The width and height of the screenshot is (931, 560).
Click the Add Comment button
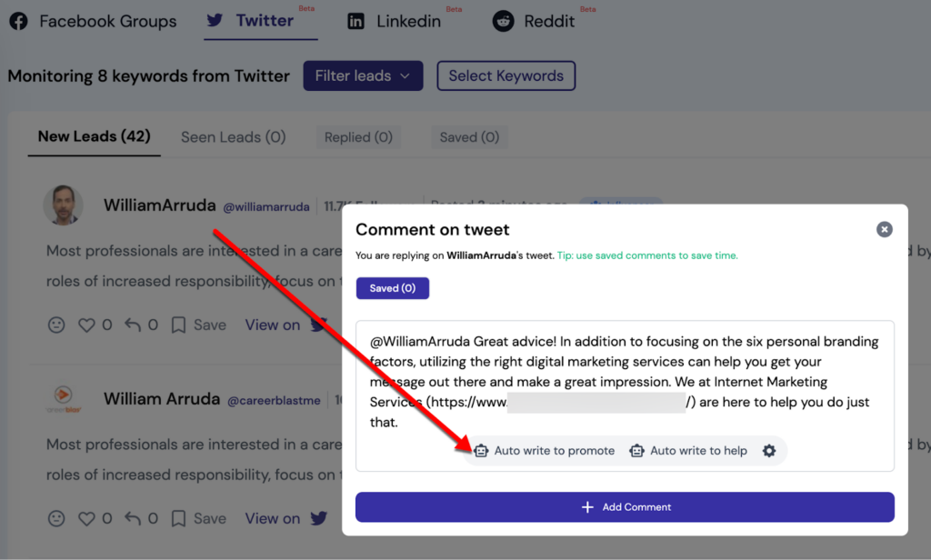pos(625,507)
